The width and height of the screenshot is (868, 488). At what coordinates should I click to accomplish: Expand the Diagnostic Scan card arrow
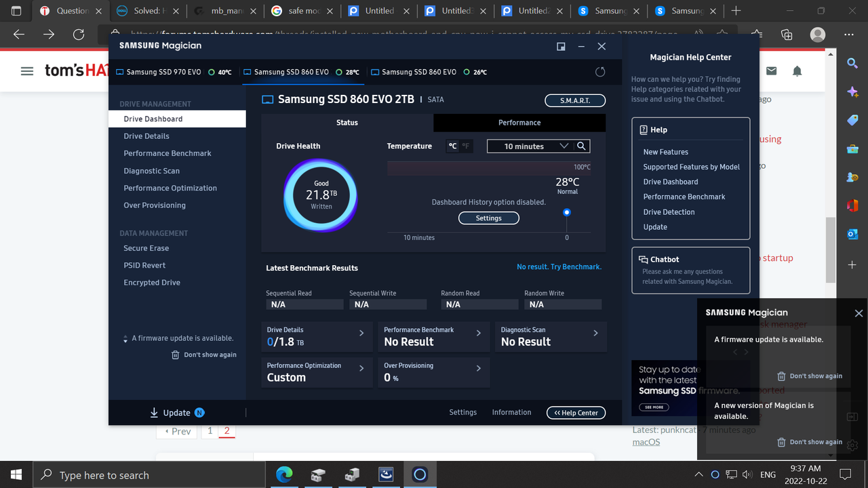(x=595, y=333)
